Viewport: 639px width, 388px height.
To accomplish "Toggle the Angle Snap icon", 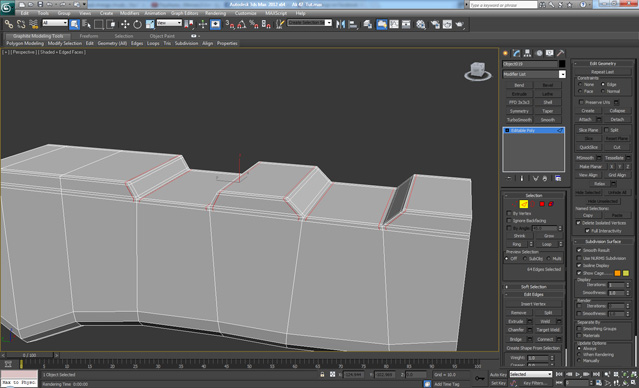I will coord(242,24).
